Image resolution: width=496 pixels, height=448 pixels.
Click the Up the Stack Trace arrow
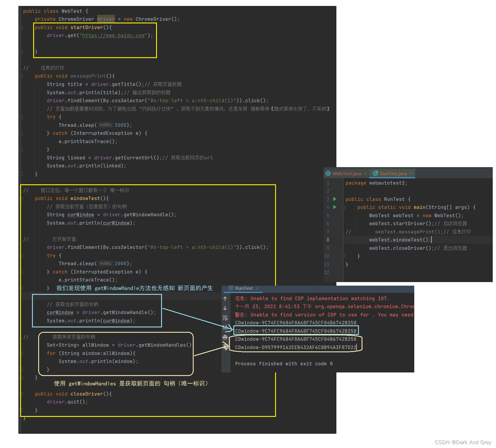click(225, 299)
